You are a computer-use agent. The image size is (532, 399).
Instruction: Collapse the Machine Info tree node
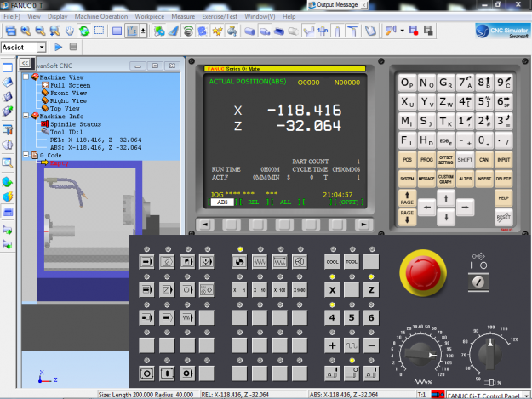pos(26,116)
